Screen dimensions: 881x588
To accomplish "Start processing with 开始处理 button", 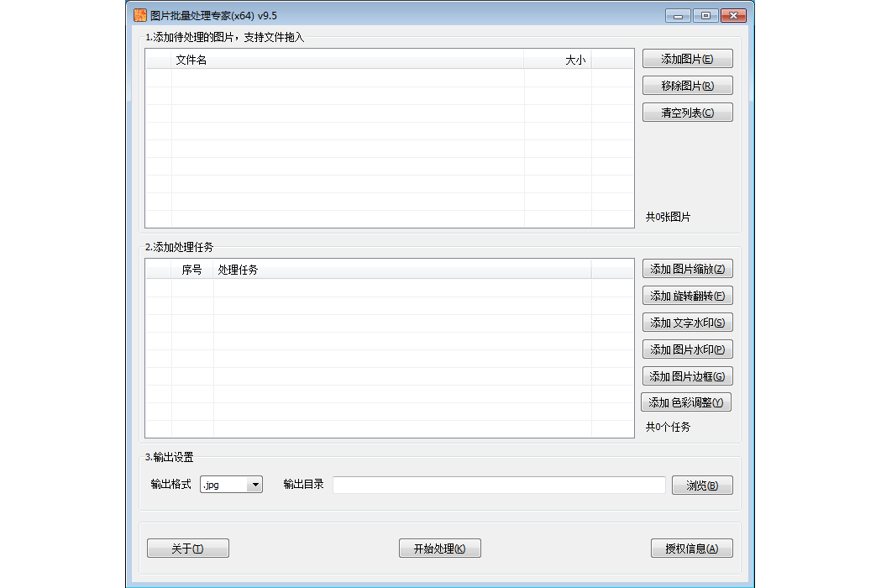I will click(439, 549).
